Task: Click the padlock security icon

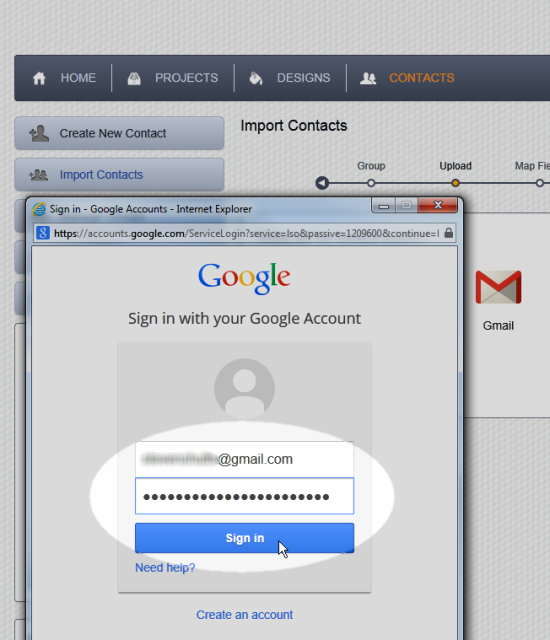Action: coord(448,233)
